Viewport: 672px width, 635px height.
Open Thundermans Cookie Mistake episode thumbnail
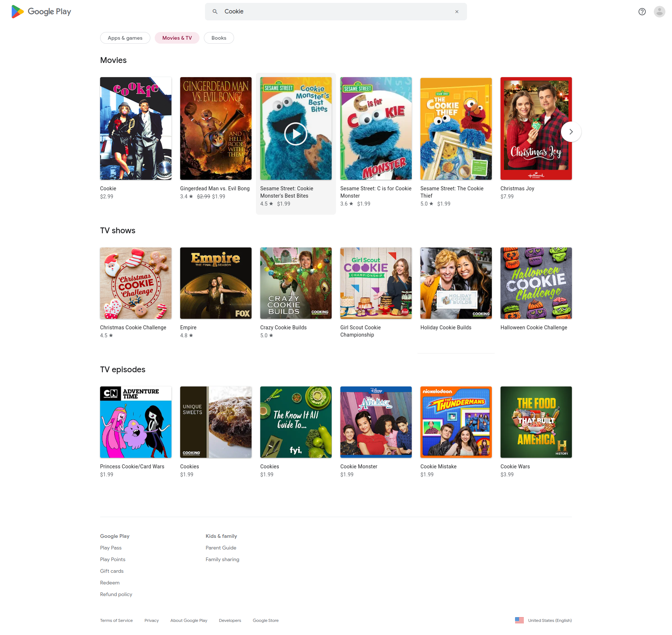(456, 422)
